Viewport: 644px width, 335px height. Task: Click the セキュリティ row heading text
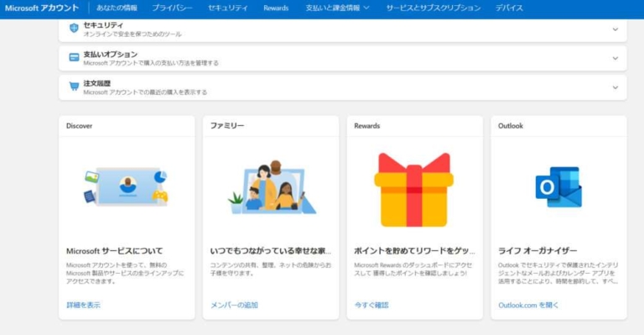[x=103, y=25]
